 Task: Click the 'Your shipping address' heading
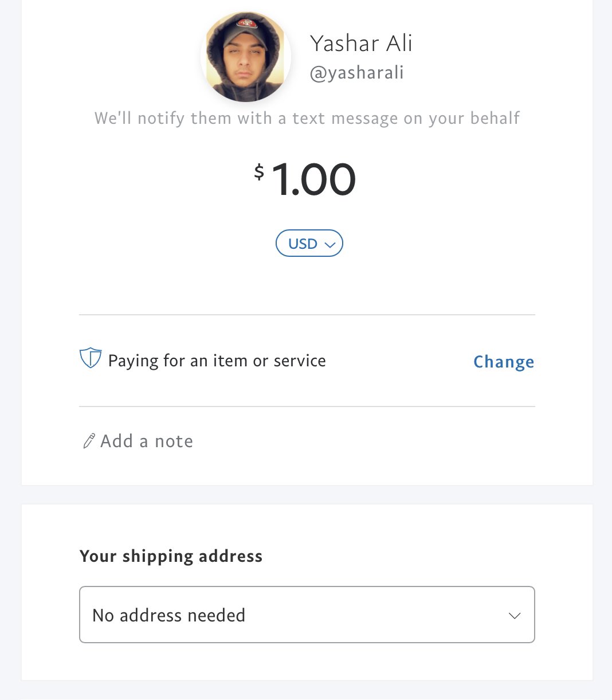pyautogui.click(x=171, y=556)
